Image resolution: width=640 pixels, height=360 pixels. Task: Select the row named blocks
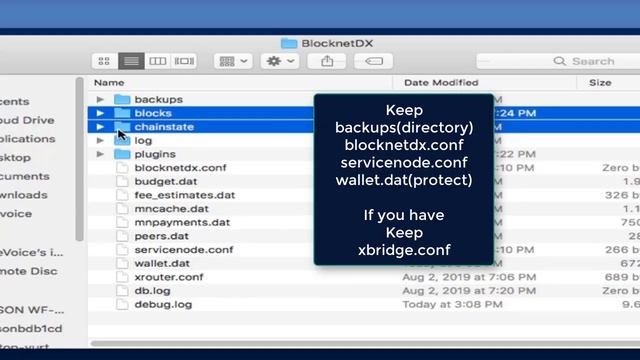364,113
